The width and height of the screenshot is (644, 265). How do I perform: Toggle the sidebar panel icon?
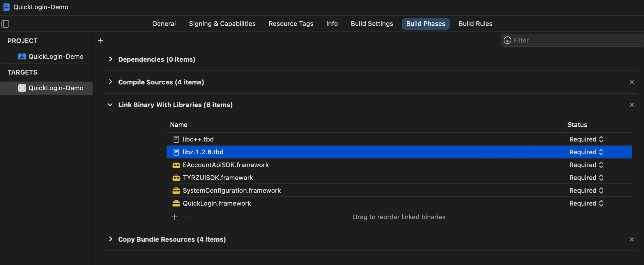(5, 24)
